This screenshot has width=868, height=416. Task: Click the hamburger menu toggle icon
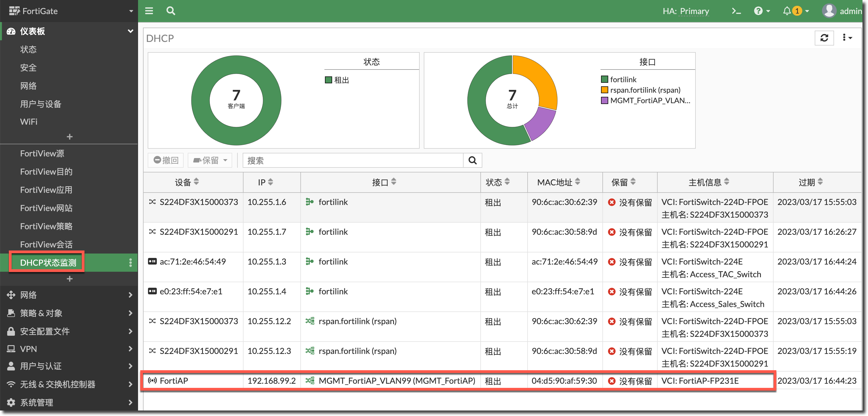point(149,11)
